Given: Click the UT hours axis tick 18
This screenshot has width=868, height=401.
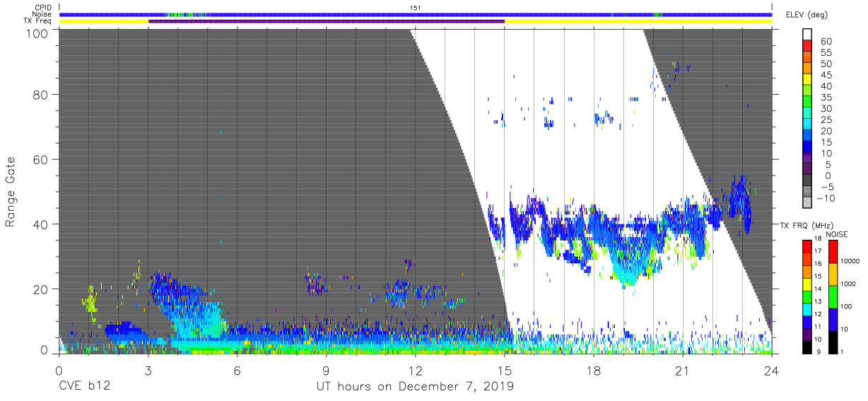Looking at the screenshot, I should (594, 371).
